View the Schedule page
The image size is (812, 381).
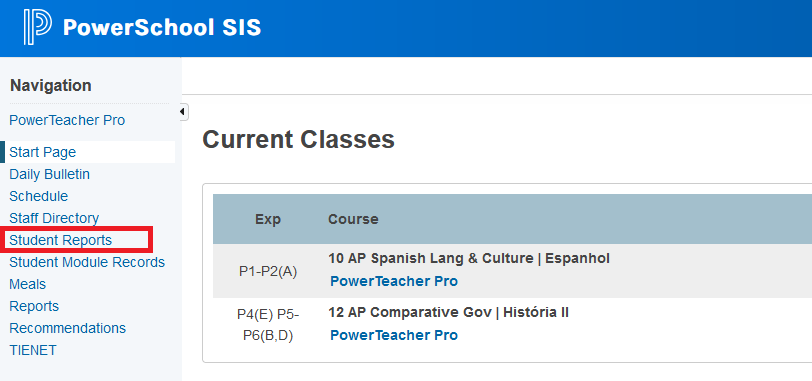(x=38, y=196)
